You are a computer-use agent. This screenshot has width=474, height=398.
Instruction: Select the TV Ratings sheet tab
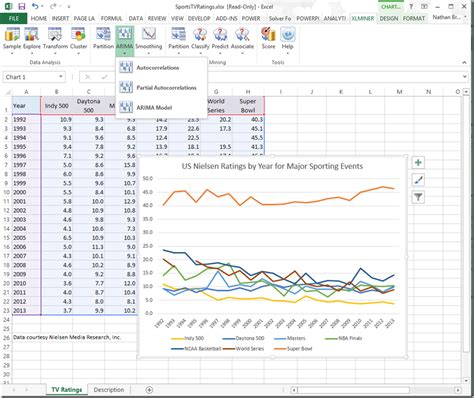67,390
